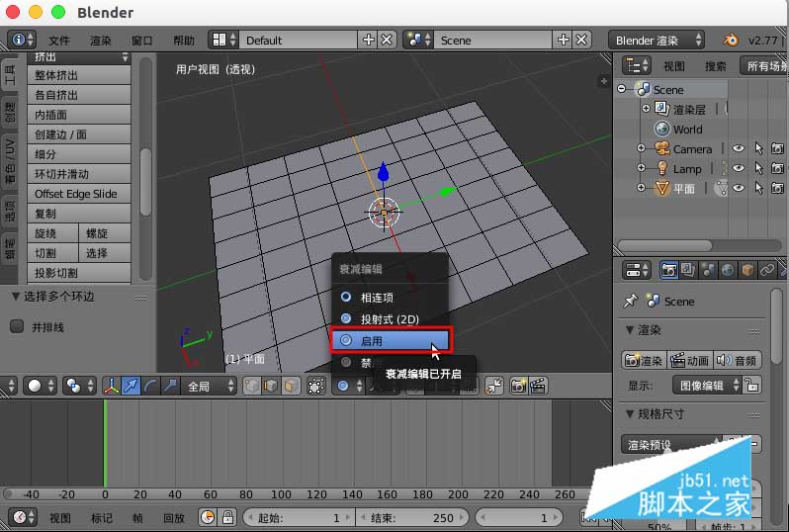
Task: Switch to edge select mode
Action: pos(271,386)
